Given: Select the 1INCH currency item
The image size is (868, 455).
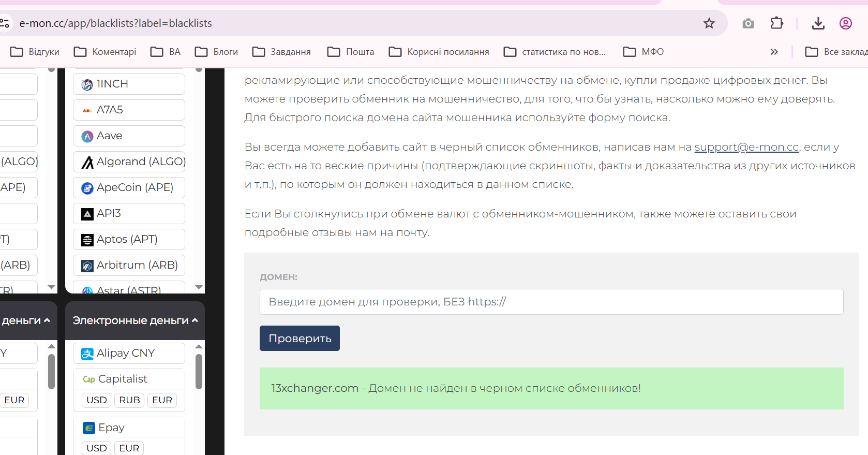Looking at the screenshot, I should (x=129, y=84).
